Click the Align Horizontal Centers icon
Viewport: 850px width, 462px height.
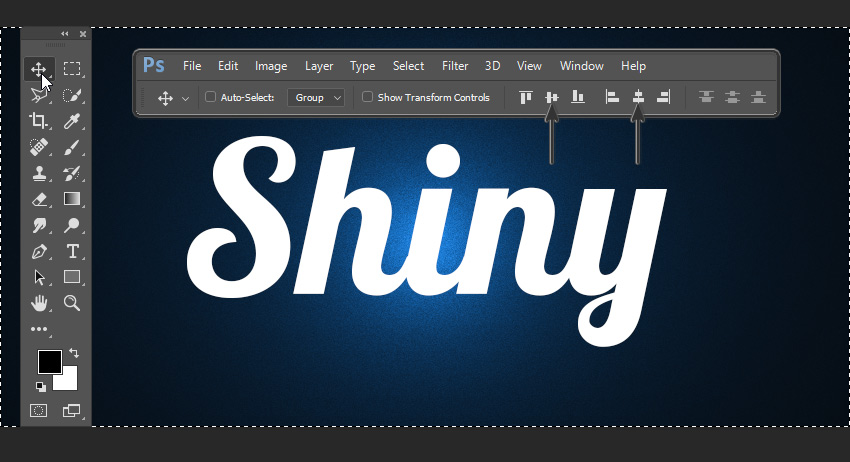(637, 97)
